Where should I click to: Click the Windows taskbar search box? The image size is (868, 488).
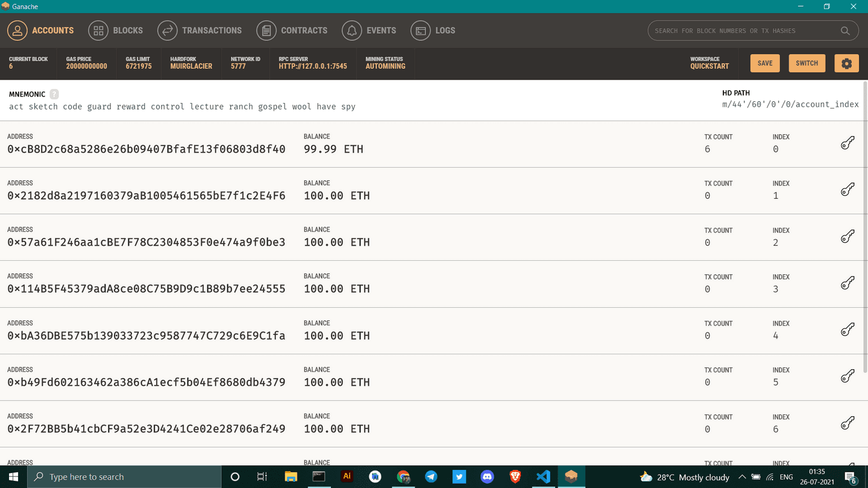click(124, 477)
